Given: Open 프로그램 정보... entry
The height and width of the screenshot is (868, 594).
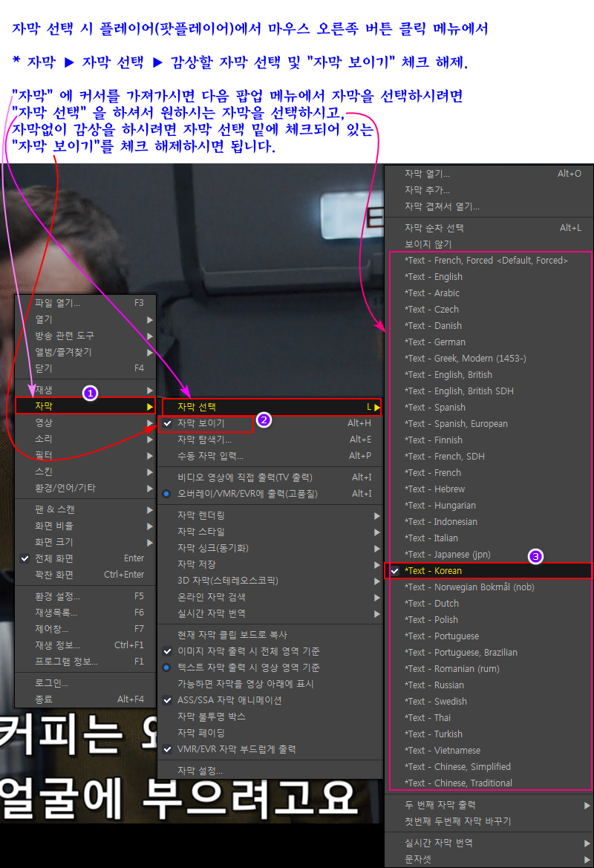Looking at the screenshot, I should [x=85, y=662].
